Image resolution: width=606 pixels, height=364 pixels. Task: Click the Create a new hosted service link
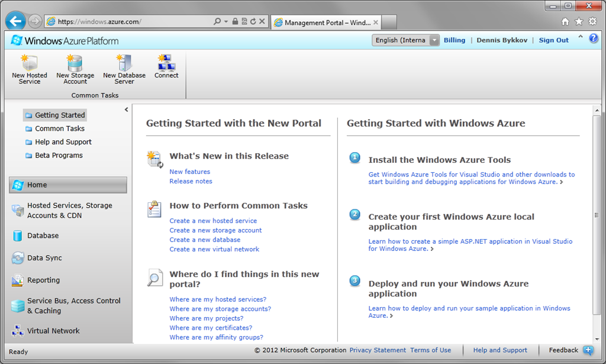213,221
